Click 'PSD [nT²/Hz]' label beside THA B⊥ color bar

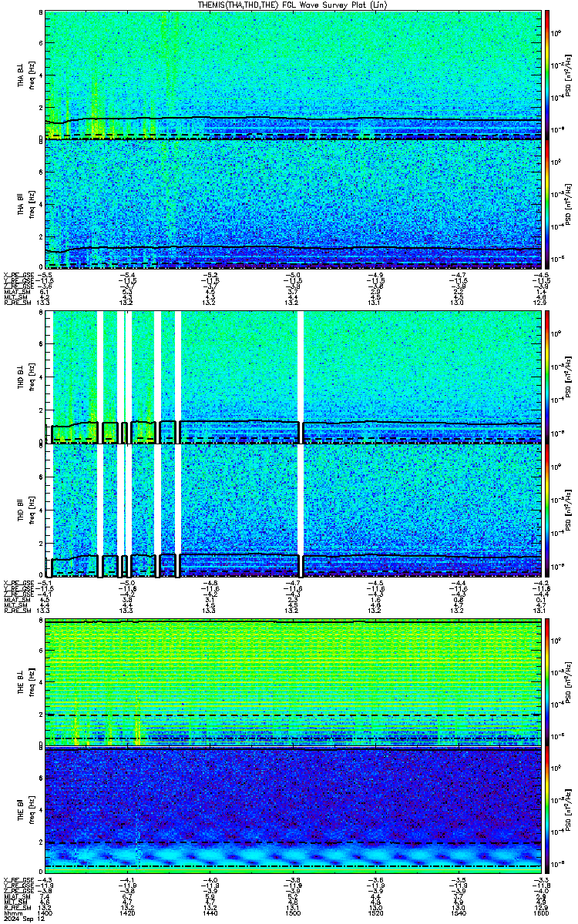[x=569, y=74]
